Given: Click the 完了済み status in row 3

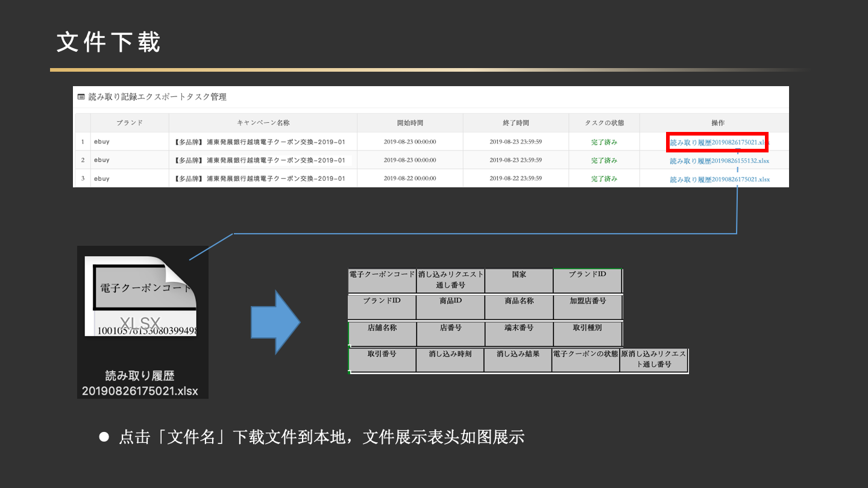Looking at the screenshot, I should (604, 179).
